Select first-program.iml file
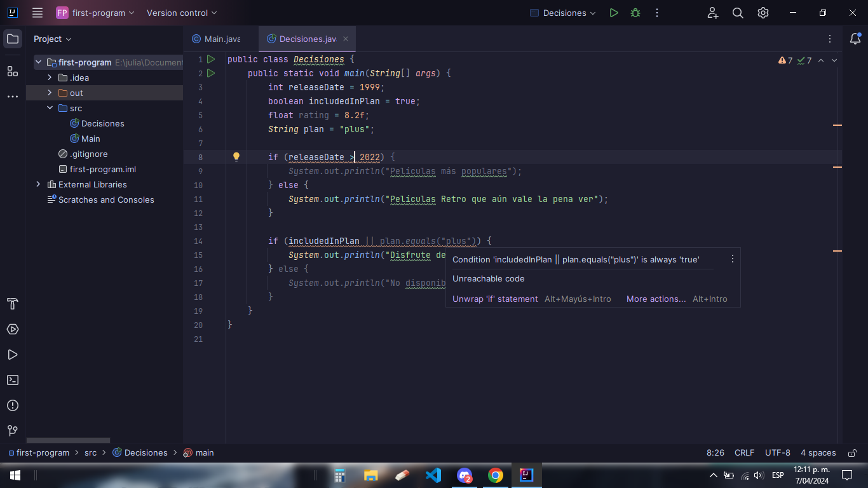Image resolution: width=868 pixels, height=488 pixels. pyautogui.click(x=97, y=169)
